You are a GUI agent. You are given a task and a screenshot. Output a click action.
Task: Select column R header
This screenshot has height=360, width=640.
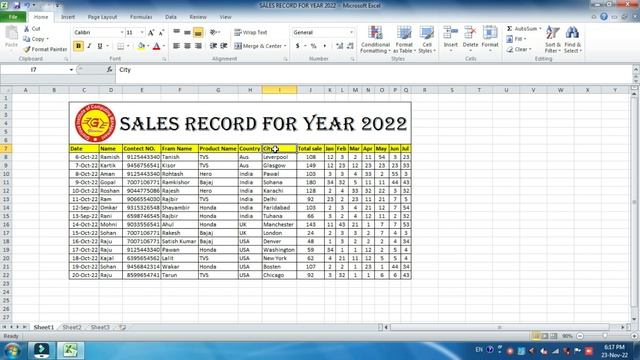pos(424,90)
